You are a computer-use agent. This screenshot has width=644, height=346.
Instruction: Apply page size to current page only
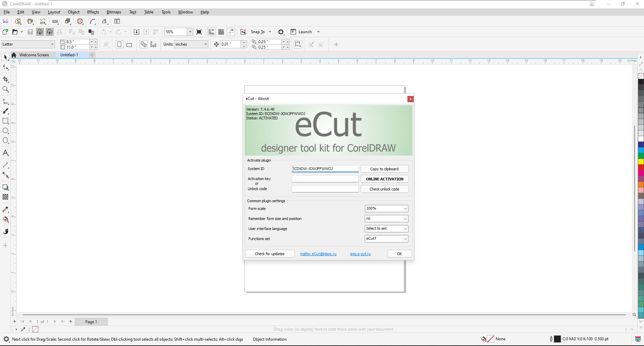pyautogui.click(x=153, y=44)
